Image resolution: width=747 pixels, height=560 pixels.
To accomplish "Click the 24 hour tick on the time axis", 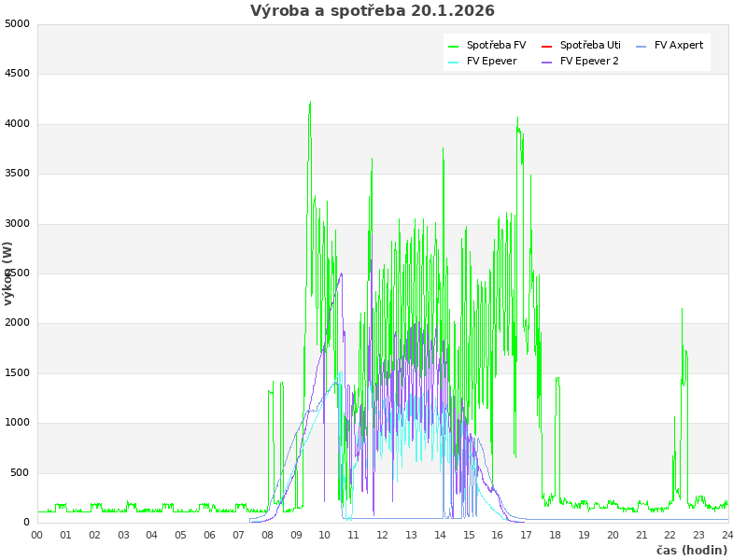I will tap(728, 535).
